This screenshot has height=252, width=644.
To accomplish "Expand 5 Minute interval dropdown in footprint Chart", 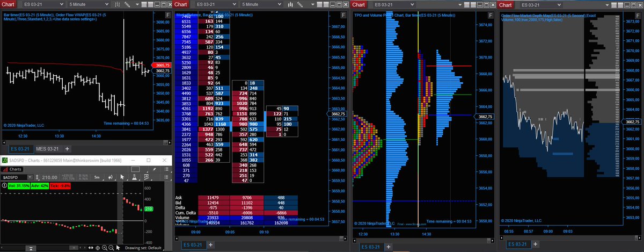I will [x=280, y=4].
